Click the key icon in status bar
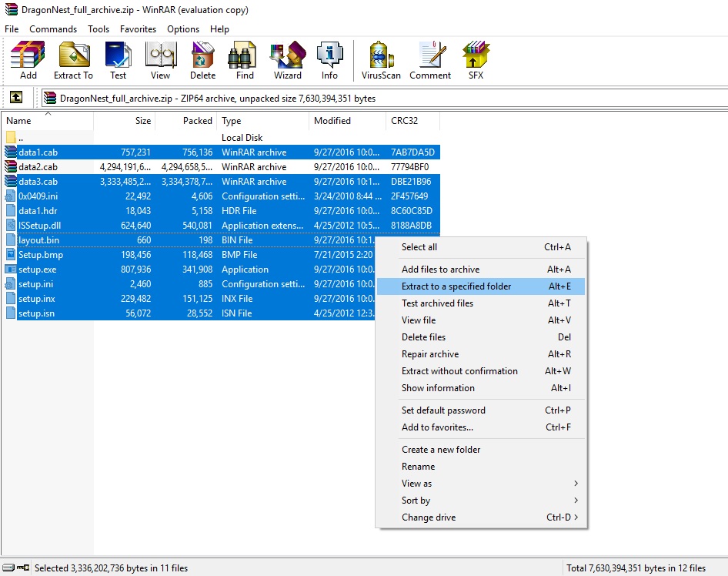This screenshot has height=576, width=728. coord(23,568)
